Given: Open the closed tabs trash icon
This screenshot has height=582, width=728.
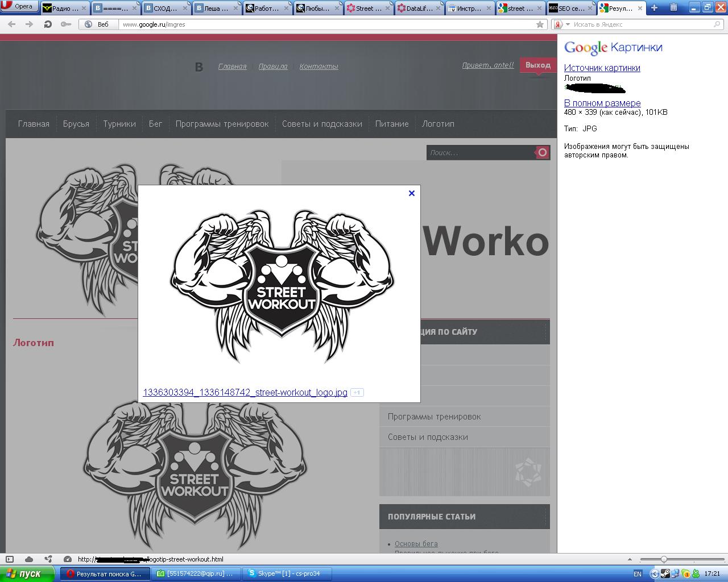Looking at the screenshot, I should pyautogui.click(x=673, y=8).
